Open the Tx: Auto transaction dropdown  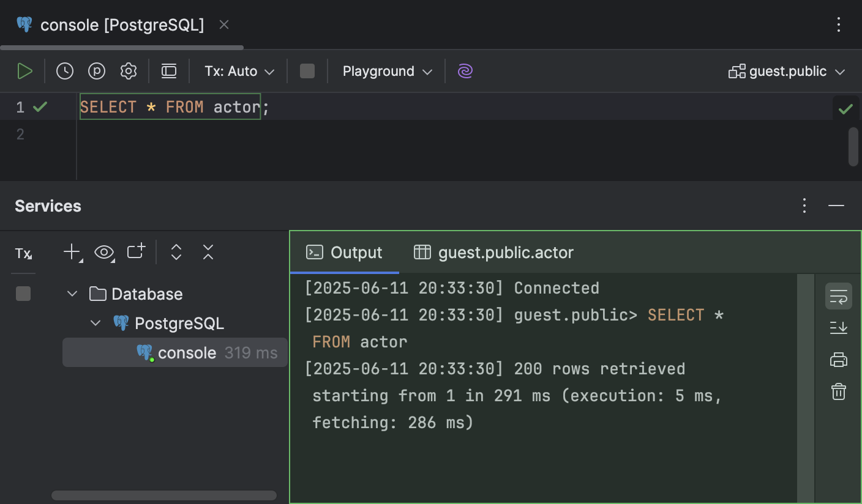pos(239,71)
